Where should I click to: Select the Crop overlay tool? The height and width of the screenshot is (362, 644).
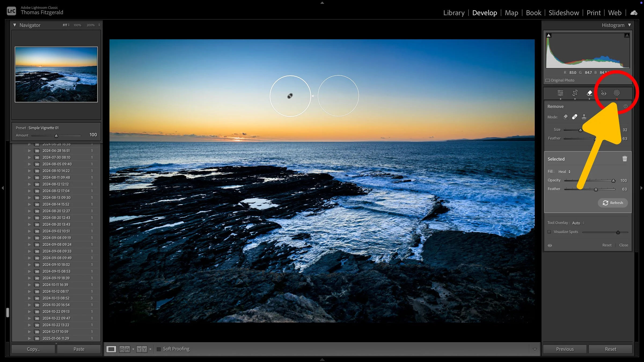tap(575, 93)
